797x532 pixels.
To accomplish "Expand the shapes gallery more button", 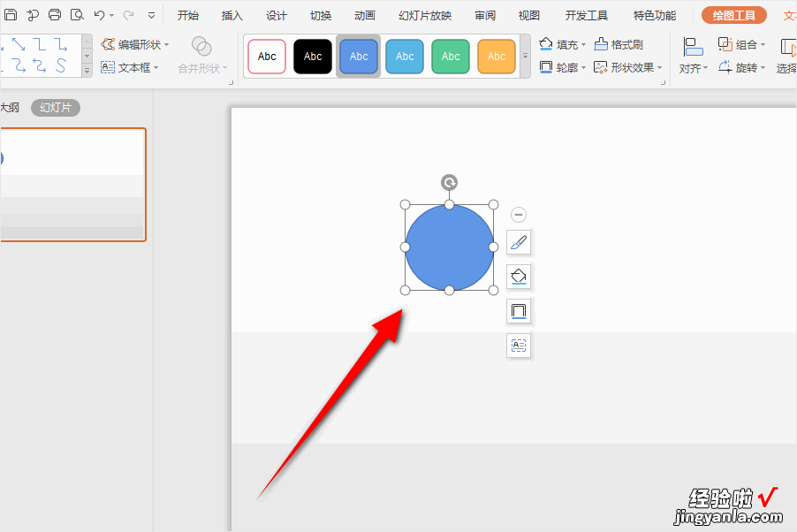I will pos(87,72).
